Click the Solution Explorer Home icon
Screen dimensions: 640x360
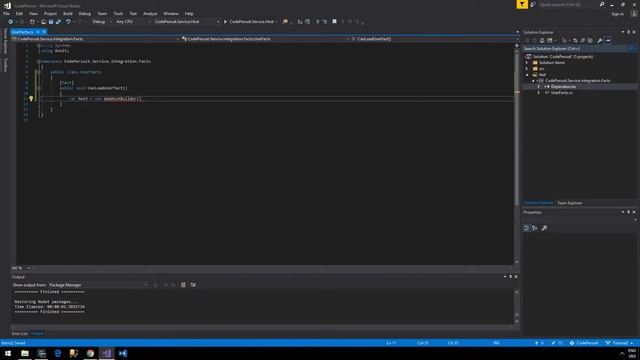coord(542,40)
